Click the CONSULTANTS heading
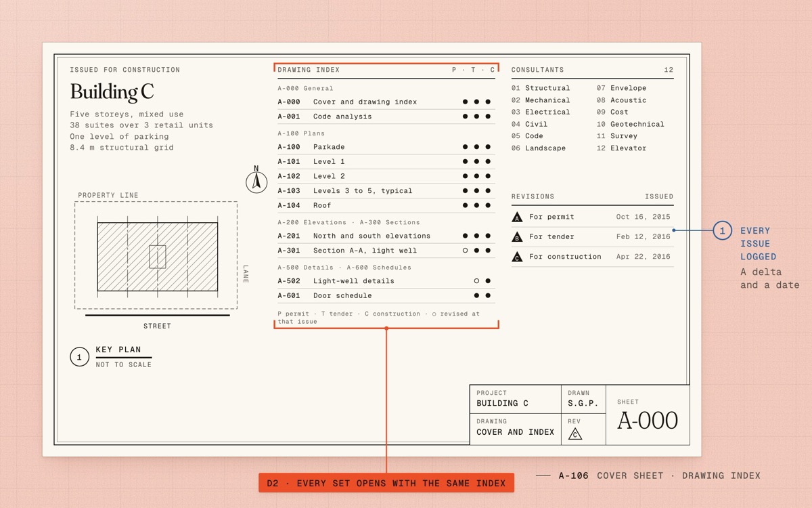 [x=537, y=70]
